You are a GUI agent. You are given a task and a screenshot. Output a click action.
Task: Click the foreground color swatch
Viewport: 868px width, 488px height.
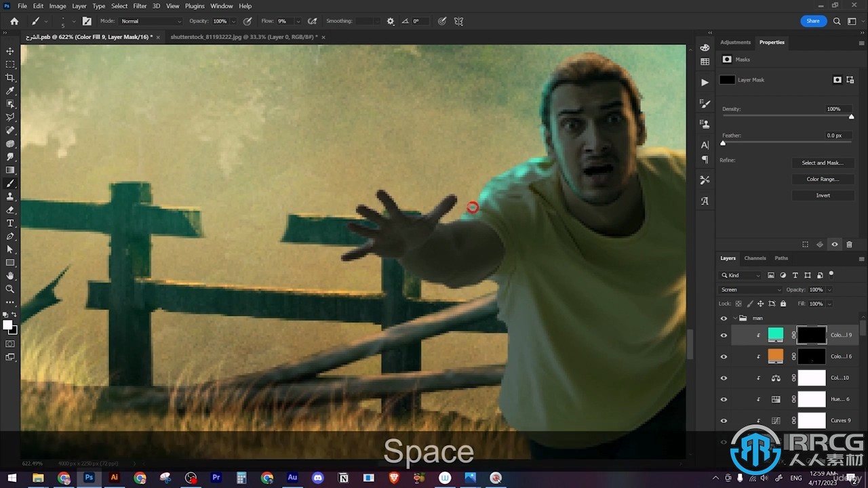click(7, 325)
